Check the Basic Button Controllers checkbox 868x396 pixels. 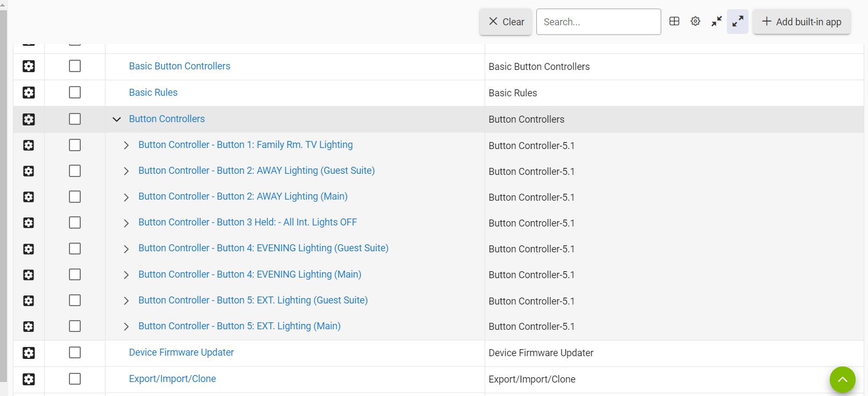tap(75, 66)
